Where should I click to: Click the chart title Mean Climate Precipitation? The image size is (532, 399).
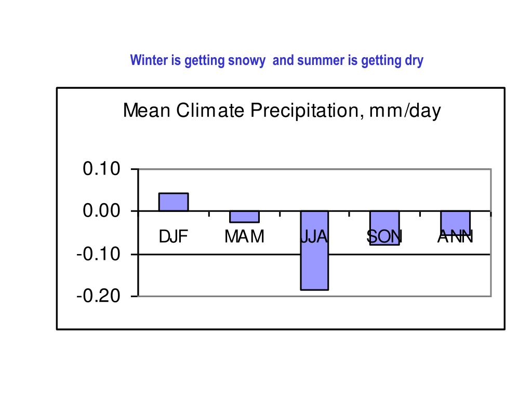click(x=282, y=111)
